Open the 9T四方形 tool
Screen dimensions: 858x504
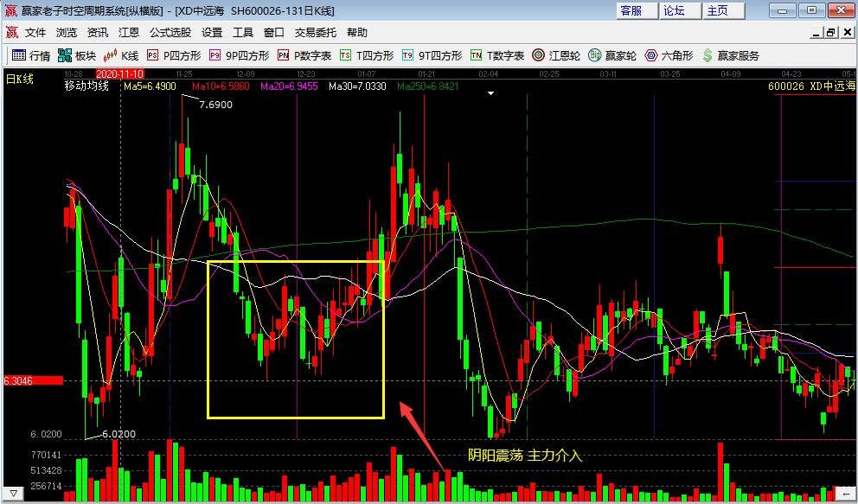point(432,55)
